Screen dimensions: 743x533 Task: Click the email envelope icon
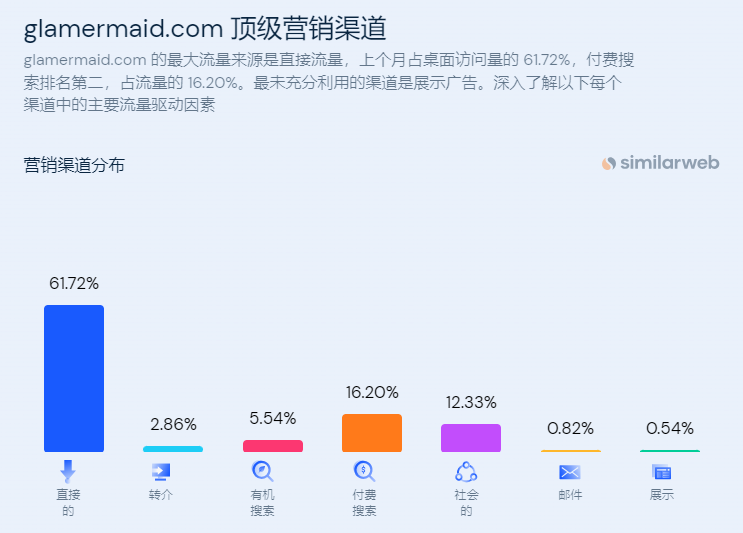click(x=570, y=472)
